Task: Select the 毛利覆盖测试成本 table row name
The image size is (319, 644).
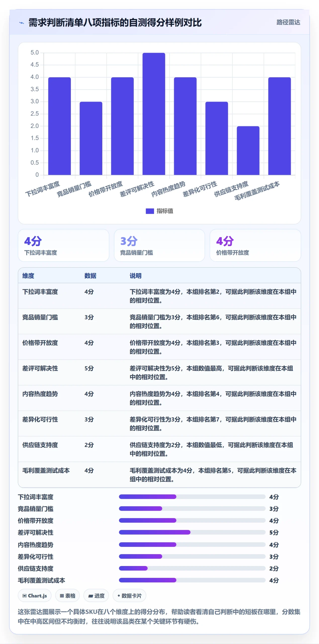Action: point(46,470)
